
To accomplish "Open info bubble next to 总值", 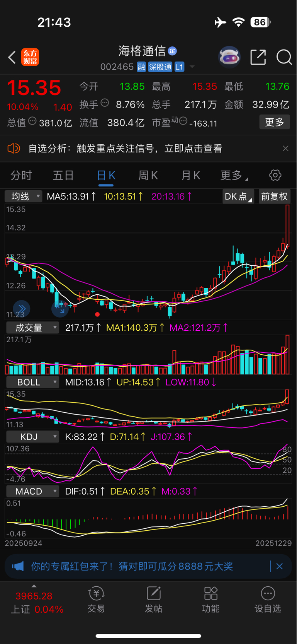I will (32, 121).
